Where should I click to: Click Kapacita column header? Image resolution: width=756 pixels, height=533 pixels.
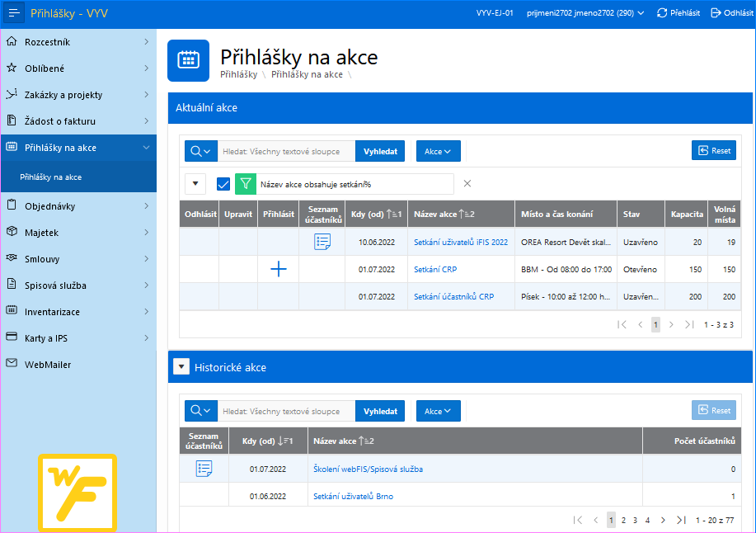pos(687,214)
